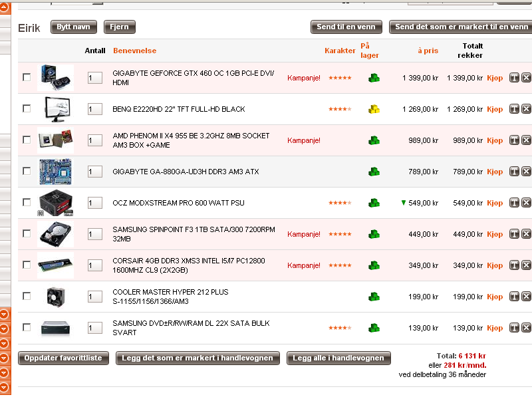
Task: Click the T icon for CORSAIR 4GB DDR3 row
Action: pyautogui.click(x=514, y=265)
